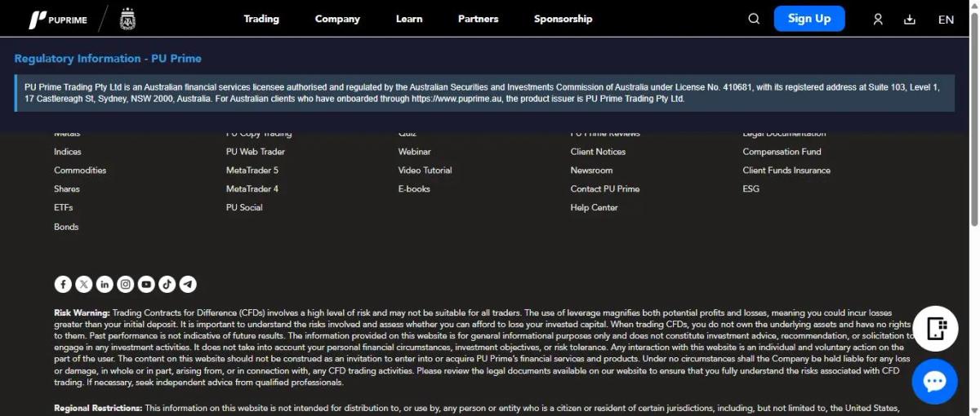Click the Regional Restrictions bold label
The width and height of the screenshot is (980, 416).
tap(98, 408)
